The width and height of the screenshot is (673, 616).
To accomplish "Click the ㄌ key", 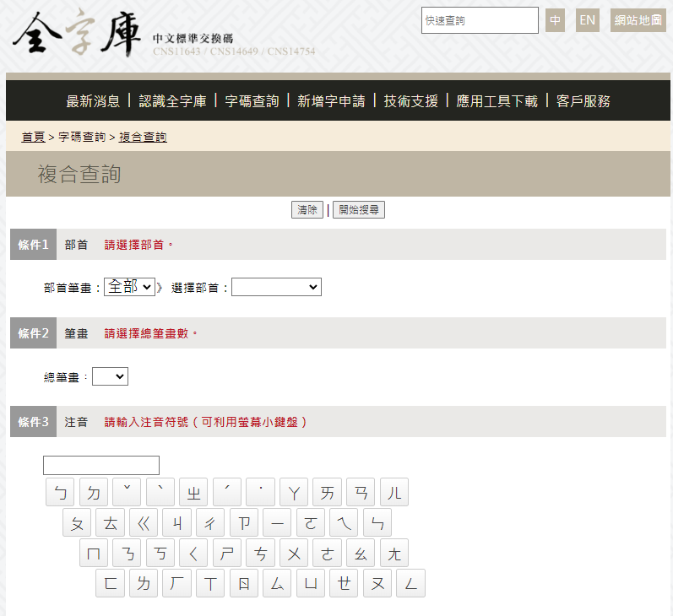I will (144, 583).
